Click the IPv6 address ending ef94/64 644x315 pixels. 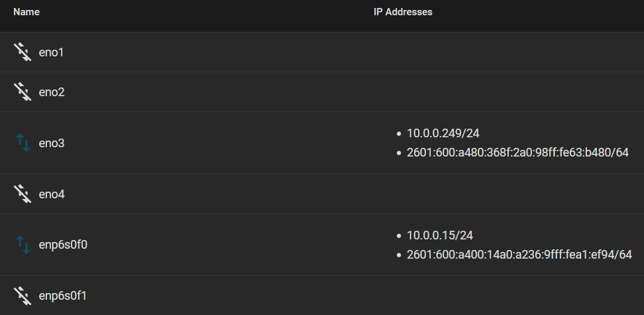click(519, 255)
